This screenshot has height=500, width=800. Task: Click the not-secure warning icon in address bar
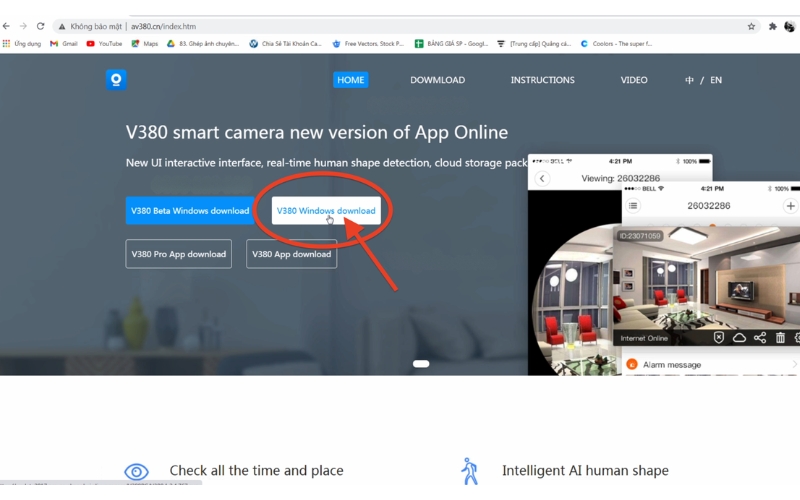point(62,27)
